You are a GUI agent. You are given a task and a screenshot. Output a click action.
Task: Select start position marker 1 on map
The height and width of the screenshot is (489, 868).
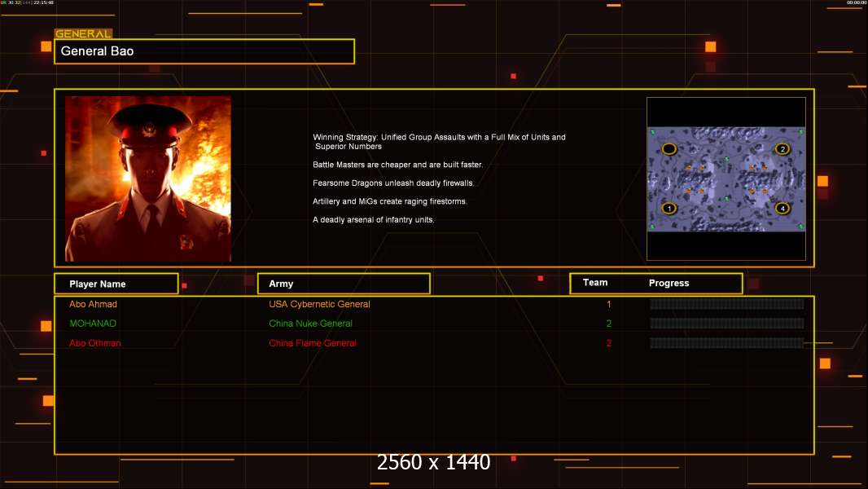click(669, 208)
